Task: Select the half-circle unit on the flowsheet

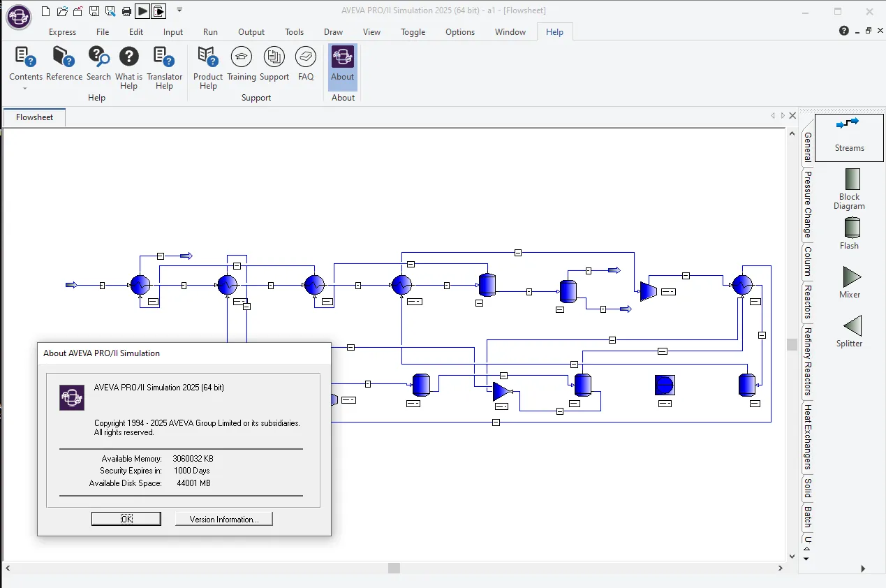Action: (665, 385)
